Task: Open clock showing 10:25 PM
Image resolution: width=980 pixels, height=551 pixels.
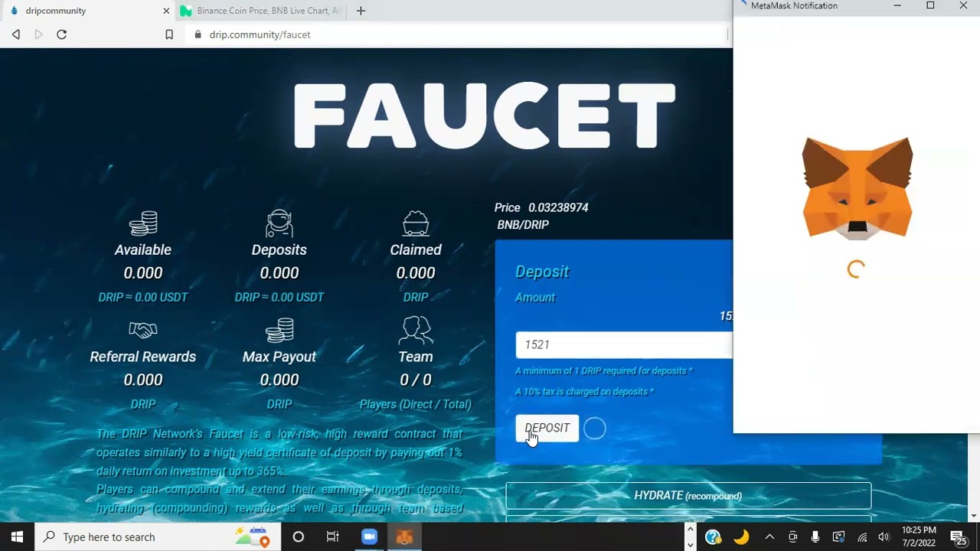Action: click(919, 536)
